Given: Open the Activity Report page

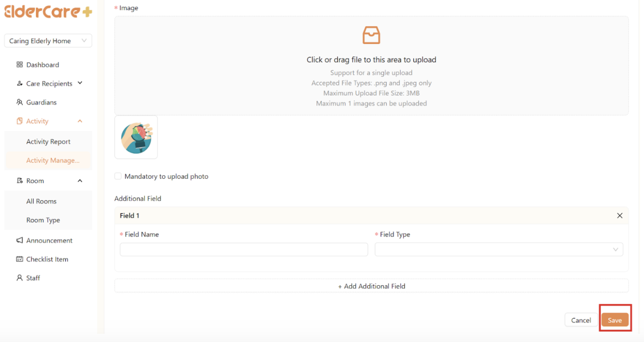Looking at the screenshot, I should (48, 142).
